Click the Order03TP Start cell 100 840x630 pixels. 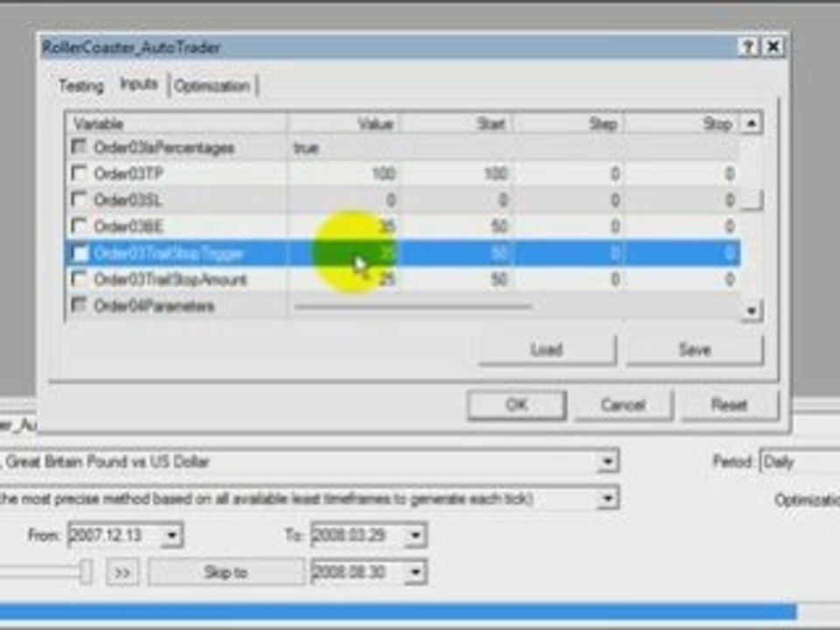click(455, 173)
